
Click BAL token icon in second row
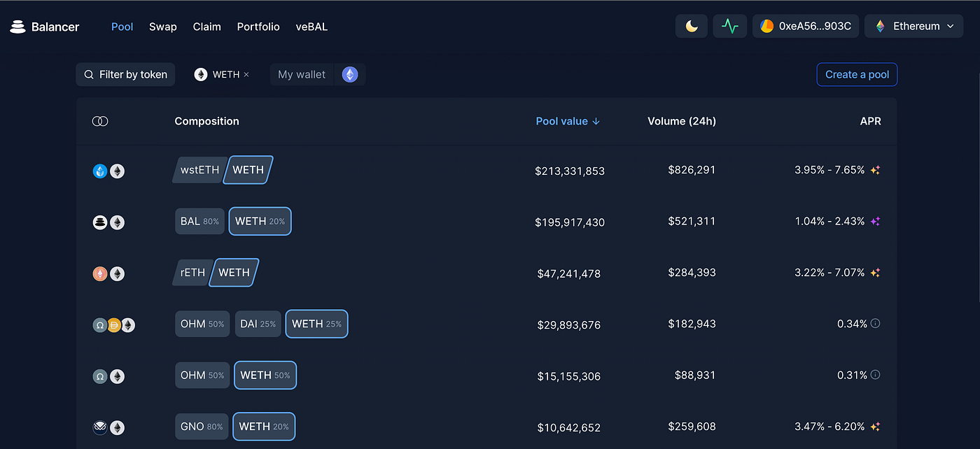[100, 222]
